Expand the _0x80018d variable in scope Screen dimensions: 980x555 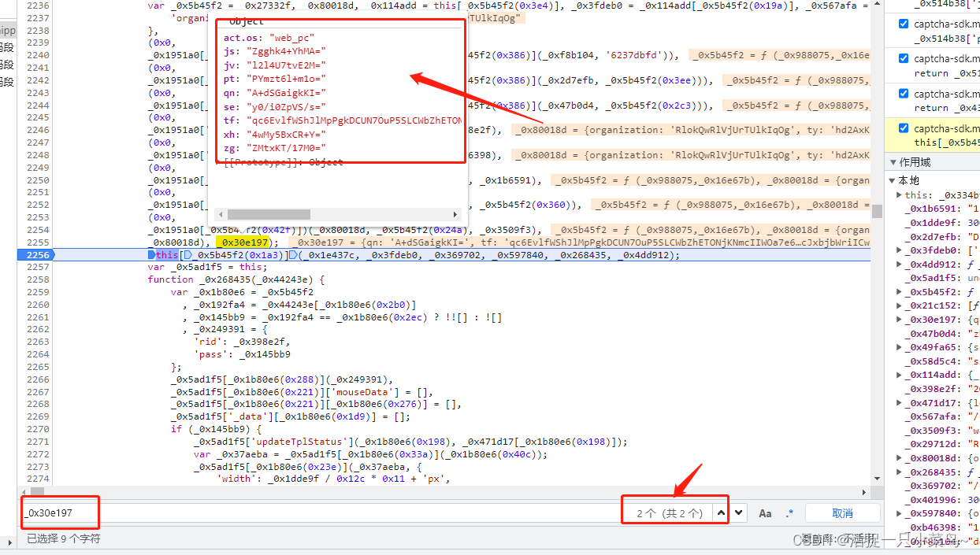(900, 458)
